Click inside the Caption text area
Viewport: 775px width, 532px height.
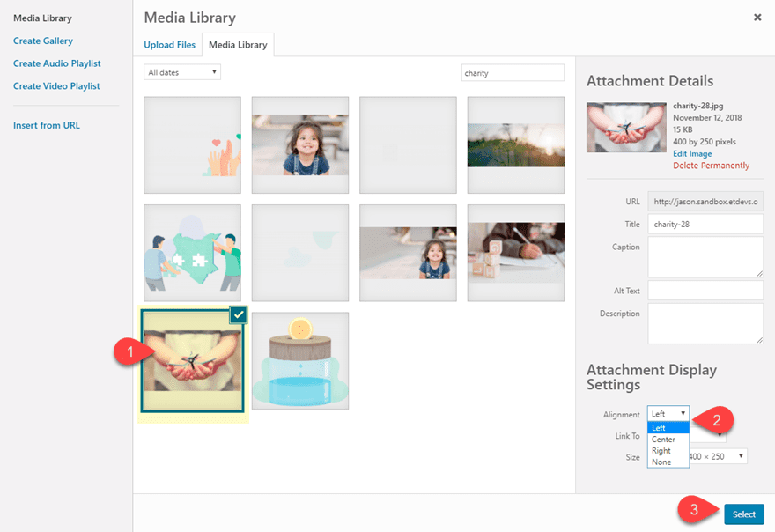point(705,255)
